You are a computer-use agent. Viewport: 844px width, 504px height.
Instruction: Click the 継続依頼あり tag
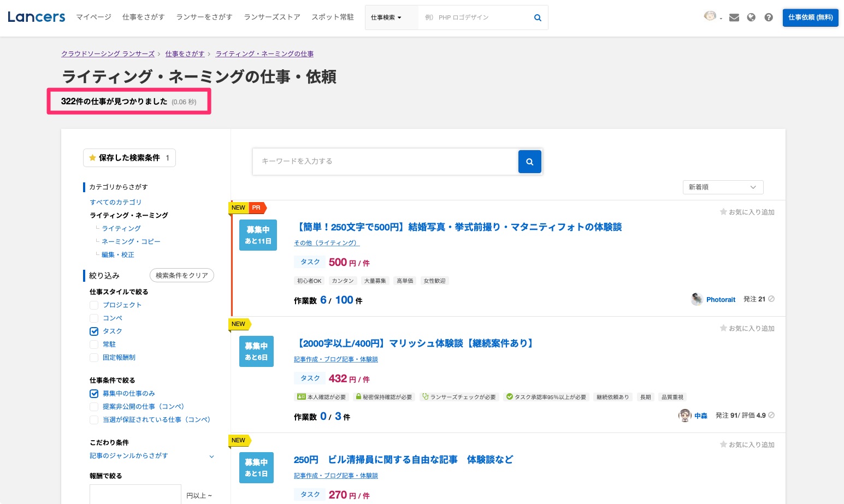click(613, 397)
